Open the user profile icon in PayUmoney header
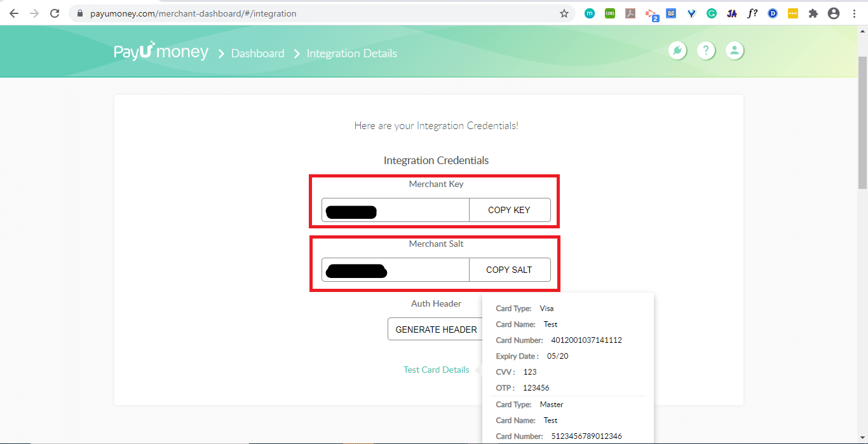 coord(734,51)
